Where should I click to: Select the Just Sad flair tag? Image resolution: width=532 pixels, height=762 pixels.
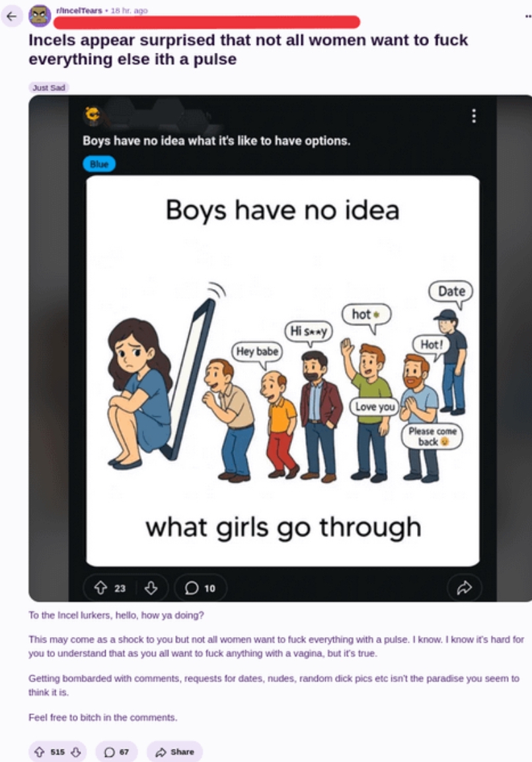(48, 87)
